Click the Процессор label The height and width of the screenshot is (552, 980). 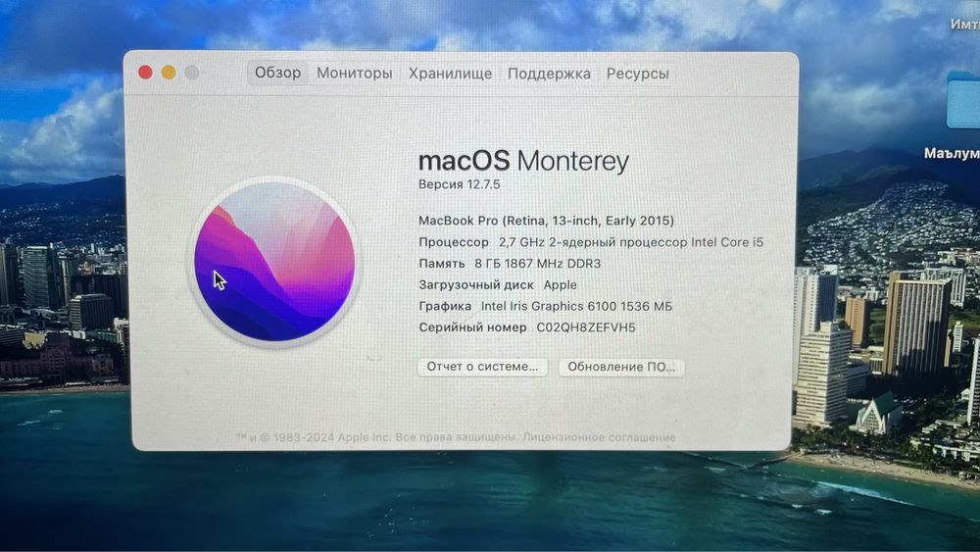[x=453, y=242]
